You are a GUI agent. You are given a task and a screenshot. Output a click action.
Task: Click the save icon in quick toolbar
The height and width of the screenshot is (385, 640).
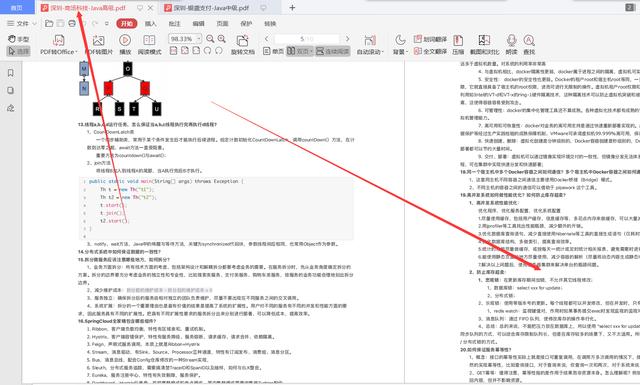coord(60,23)
